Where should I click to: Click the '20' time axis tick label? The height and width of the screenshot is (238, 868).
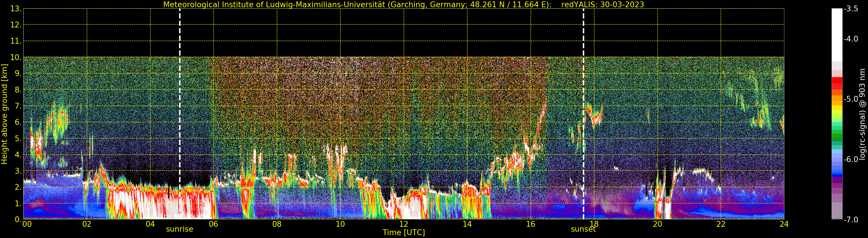tap(657, 224)
